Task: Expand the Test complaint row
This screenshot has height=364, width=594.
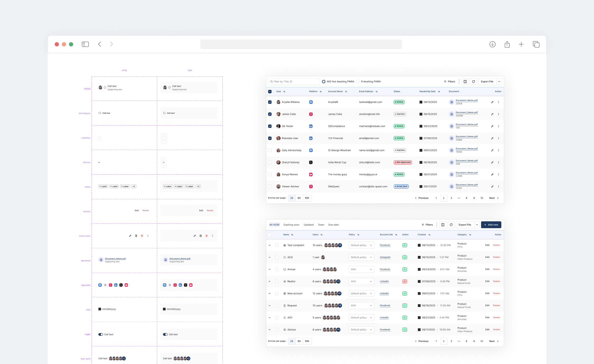Action: click(269, 245)
